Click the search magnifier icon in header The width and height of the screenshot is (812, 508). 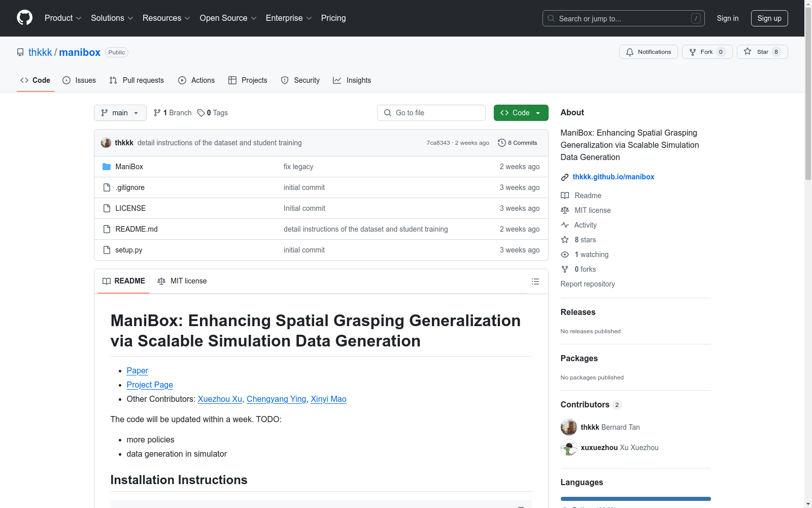551,18
